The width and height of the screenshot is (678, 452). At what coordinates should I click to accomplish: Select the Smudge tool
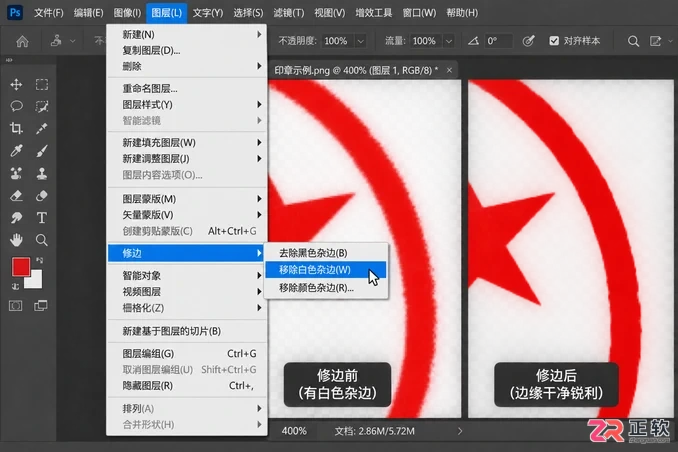(16, 218)
